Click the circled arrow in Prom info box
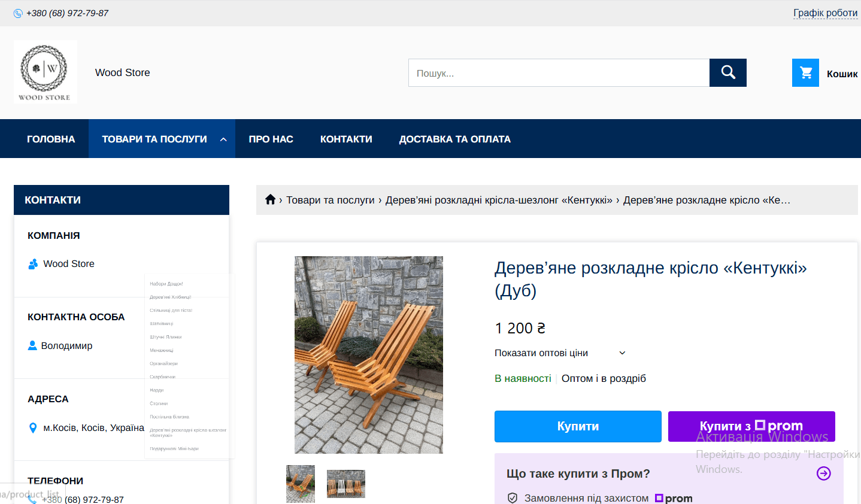Image resolution: width=861 pixels, height=504 pixels. click(823, 473)
